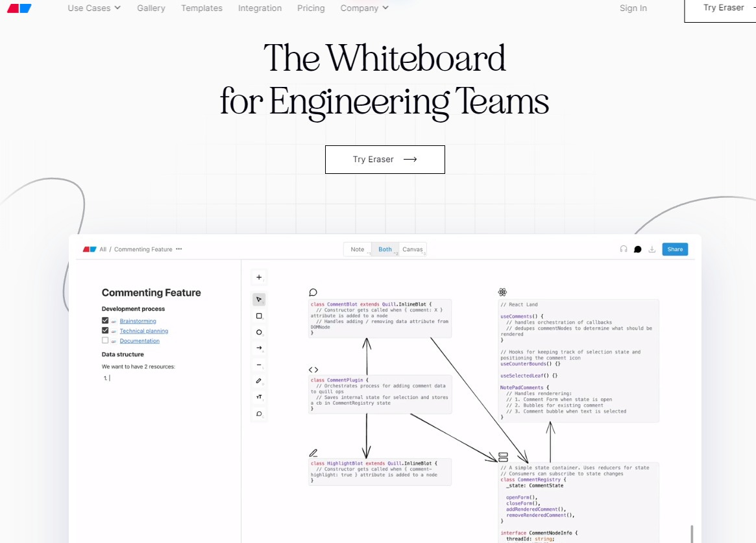The height and width of the screenshot is (543, 756).
Task: Select the React Land code block
Action: point(579,361)
